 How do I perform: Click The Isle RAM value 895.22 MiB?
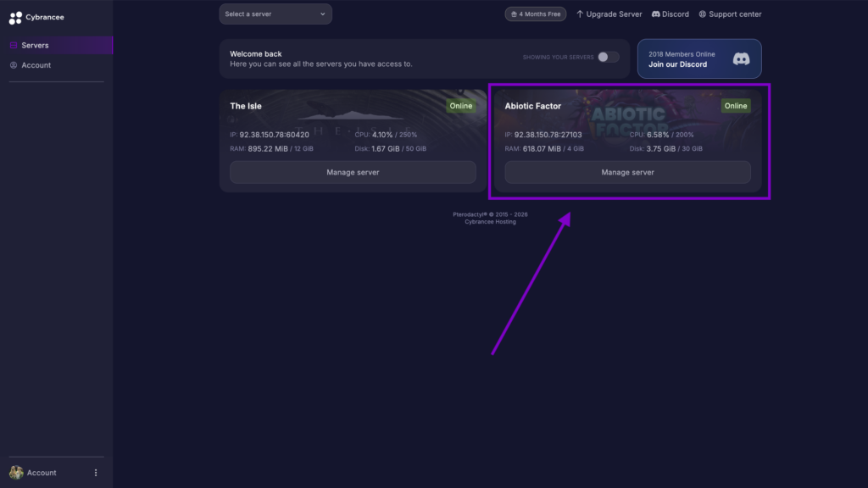click(268, 148)
